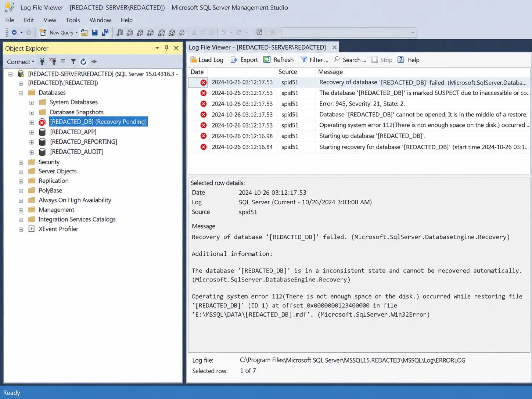Click the Search magnifier icon in Log File Viewer
This screenshot has height=399, width=532.
click(x=337, y=60)
